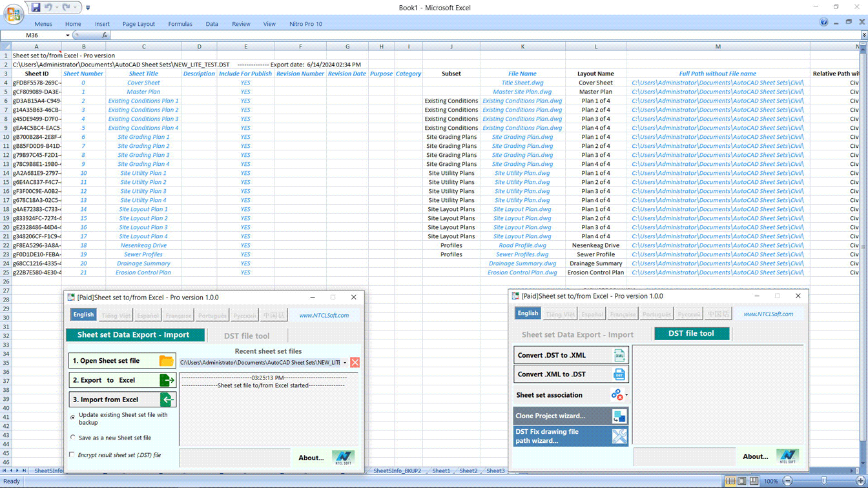Switch language to Español in Export-Import dialog
This screenshot has width=868, height=488.
(x=148, y=315)
